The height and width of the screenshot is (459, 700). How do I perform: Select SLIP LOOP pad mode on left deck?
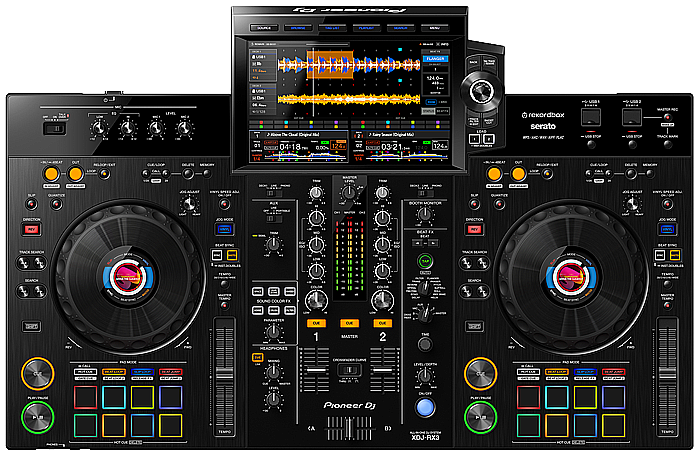142,371
